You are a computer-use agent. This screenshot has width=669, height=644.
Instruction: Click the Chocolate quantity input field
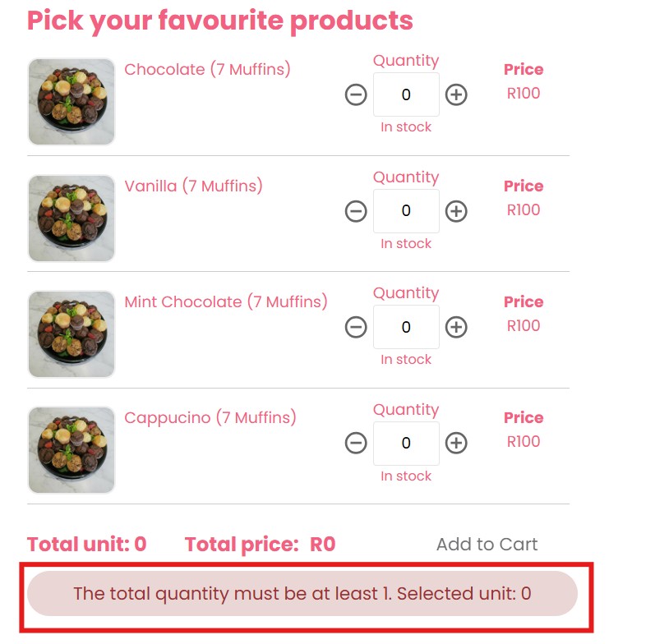[406, 94]
